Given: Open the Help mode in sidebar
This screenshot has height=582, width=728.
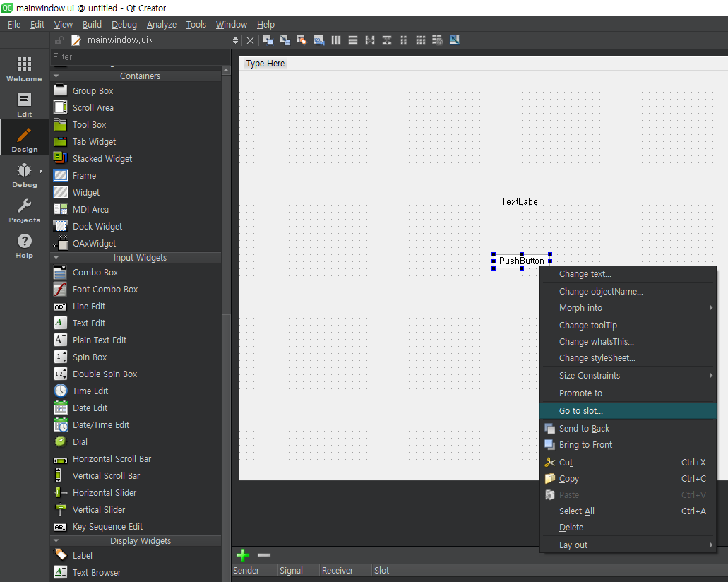Looking at the screenshot, I should click(x=24, y=246).
